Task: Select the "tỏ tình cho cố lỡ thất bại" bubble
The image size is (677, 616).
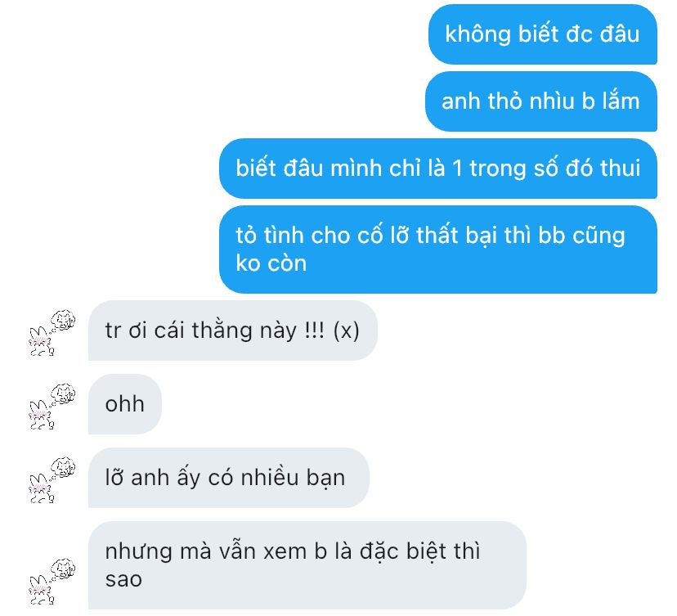Action: 438,250
